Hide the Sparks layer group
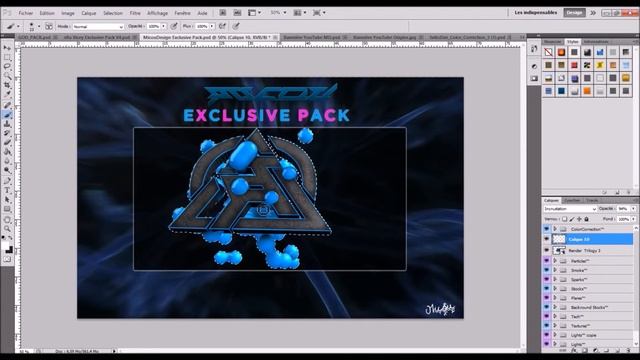640x360 pixels. click(x=547, y=279)
